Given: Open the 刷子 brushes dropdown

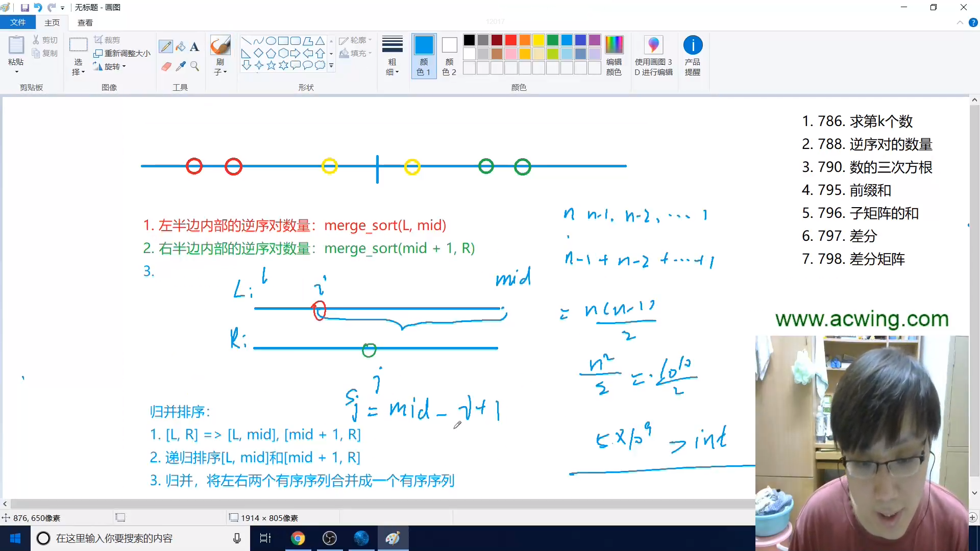Looking at the screenshot, I should click(x=220, y=67).
